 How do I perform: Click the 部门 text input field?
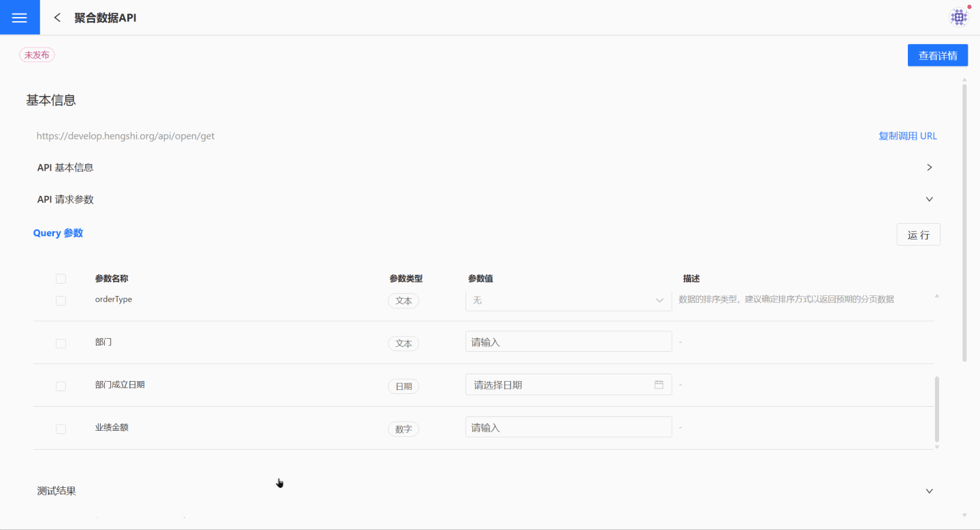click(x=568, y=342)
